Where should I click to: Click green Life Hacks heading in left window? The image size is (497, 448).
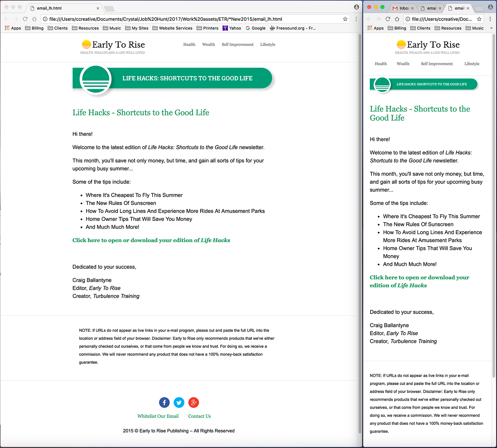point(141,113)
